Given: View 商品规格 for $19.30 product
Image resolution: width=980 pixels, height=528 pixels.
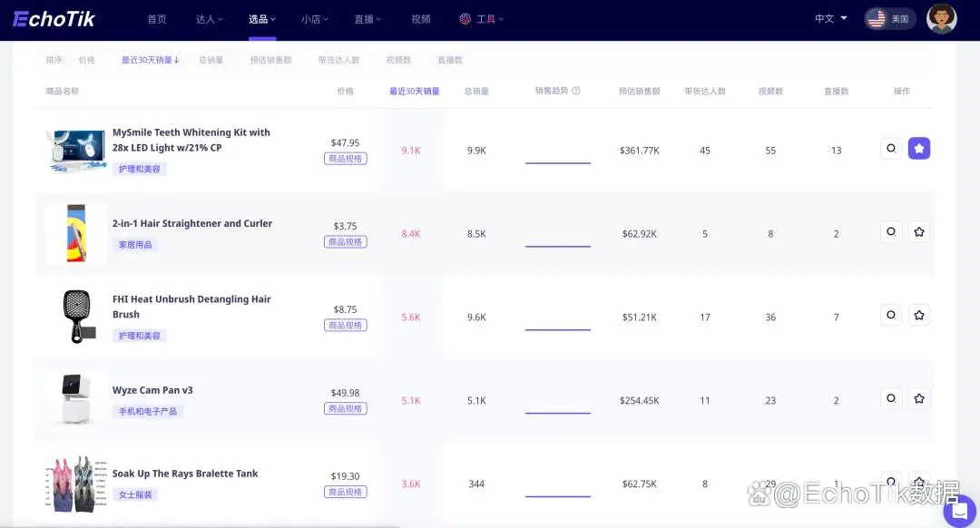Looking at the screenshot, I should (346, 493).
